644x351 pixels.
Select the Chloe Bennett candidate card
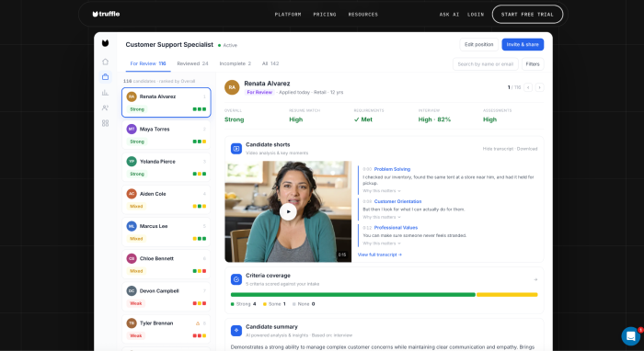[x=166, y=265]
